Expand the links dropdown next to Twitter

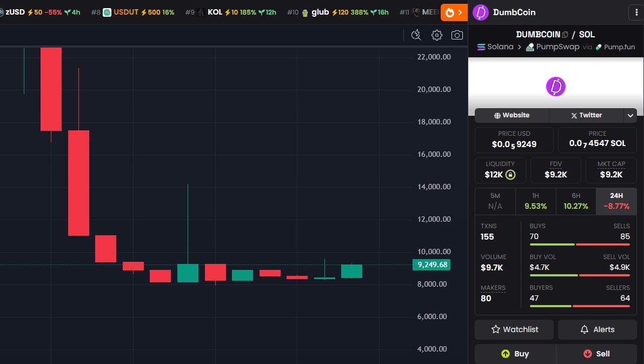[630, 115]
